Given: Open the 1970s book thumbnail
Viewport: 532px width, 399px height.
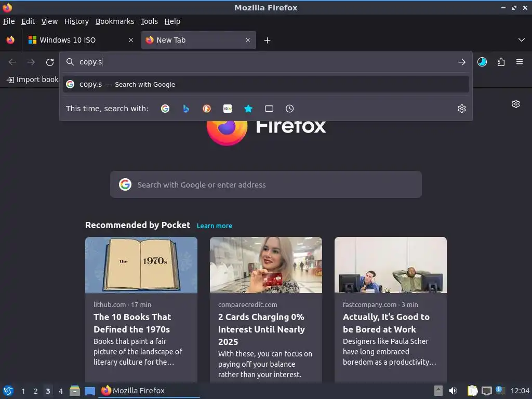Looking at the screenshot, I should click(141, 265).
